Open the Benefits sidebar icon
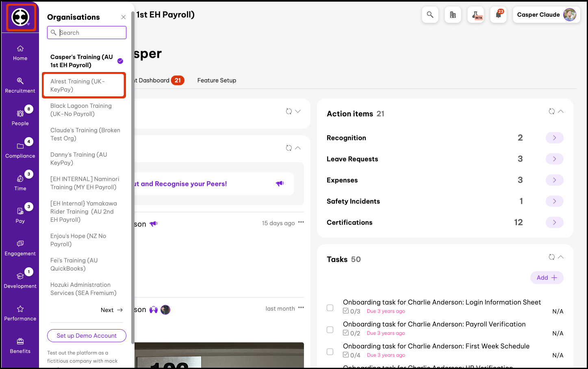588x369 pixels. pyautogui.click(x=20, y=345)
